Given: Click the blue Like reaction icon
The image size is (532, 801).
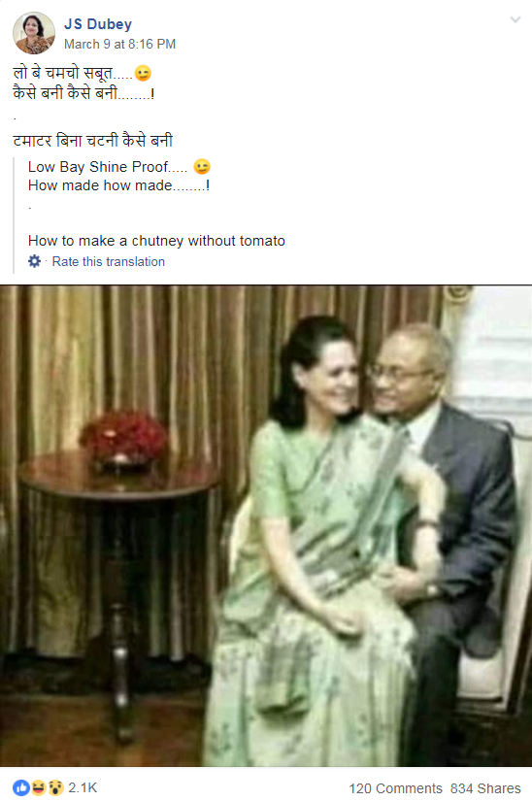Looking at the screenshot, I should pyautogui.click(x=21, y=787).
